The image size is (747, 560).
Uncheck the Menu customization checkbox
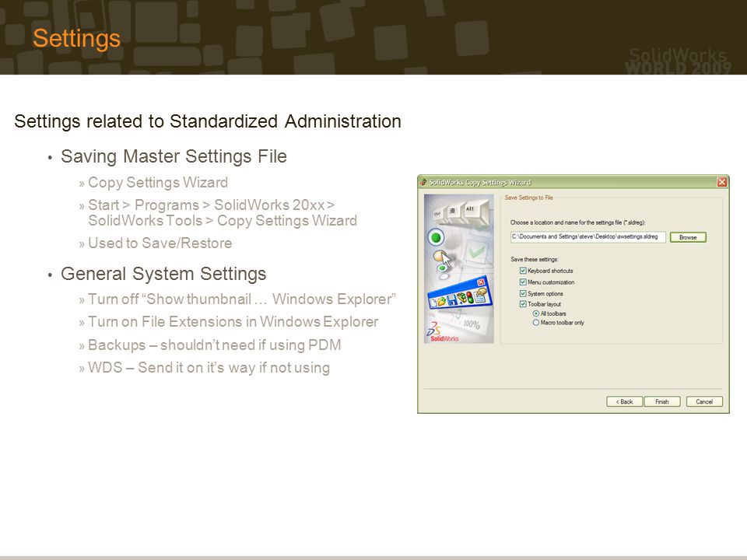tap(523, 282)
